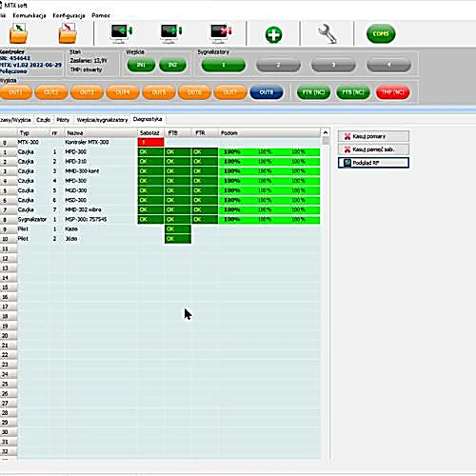Click the disconnect monitor icon with red mark
476x476 pixels.
pyautogui.click(x=221, y=33)
